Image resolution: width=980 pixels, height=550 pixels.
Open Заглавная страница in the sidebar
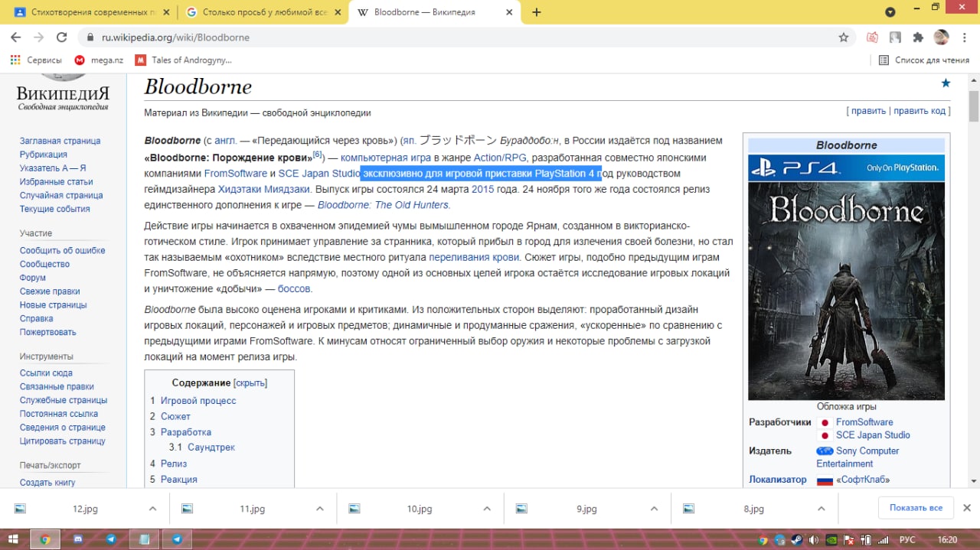coord(60,141)
